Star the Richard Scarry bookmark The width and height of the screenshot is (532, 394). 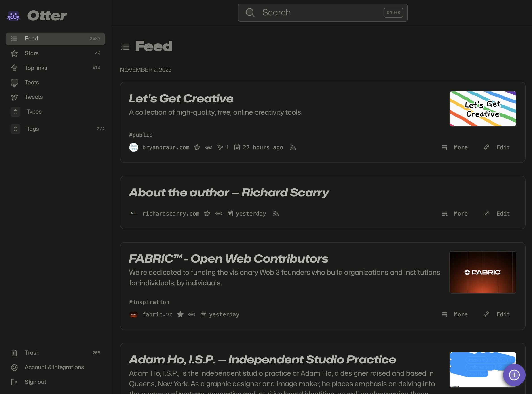(207, 214)
